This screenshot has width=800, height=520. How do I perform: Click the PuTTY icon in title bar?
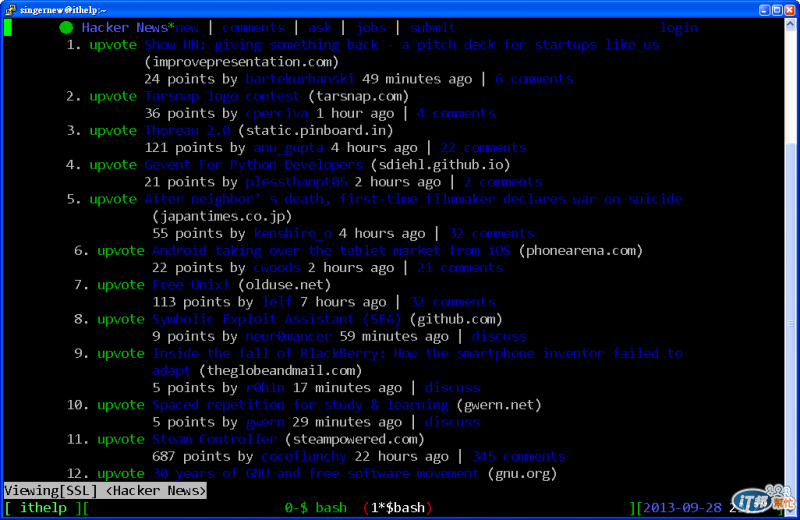coord(10,10)
